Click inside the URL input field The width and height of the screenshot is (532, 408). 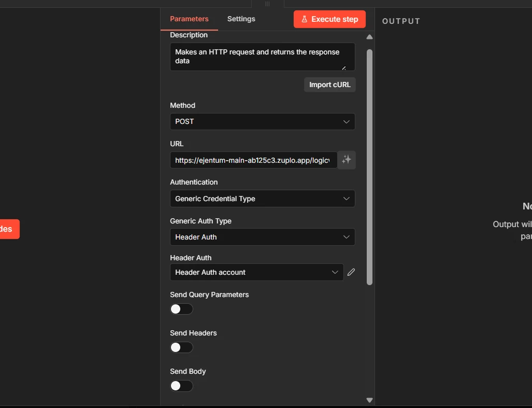pos(252,160)
